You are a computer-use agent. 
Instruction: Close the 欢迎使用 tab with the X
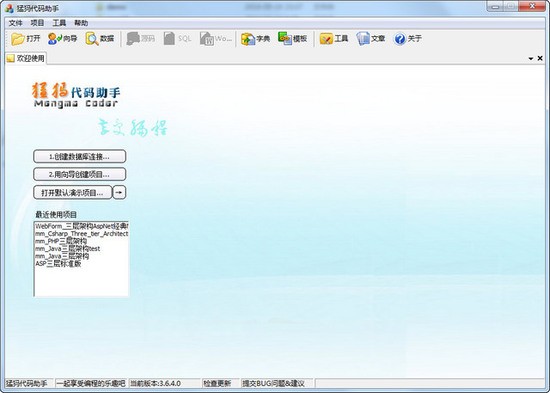coord(540,58)
